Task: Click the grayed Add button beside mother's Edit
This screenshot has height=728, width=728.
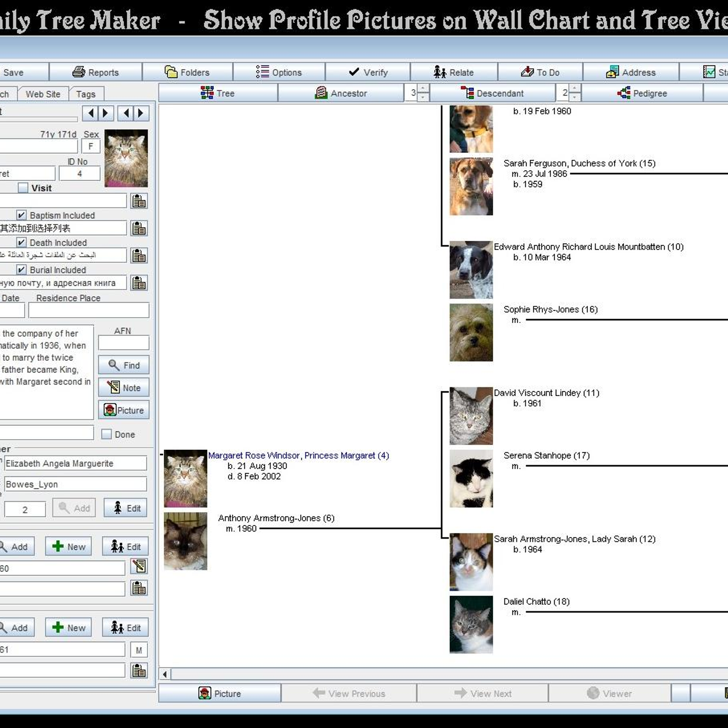Action: pyautogui.click(x=74, y=508)
